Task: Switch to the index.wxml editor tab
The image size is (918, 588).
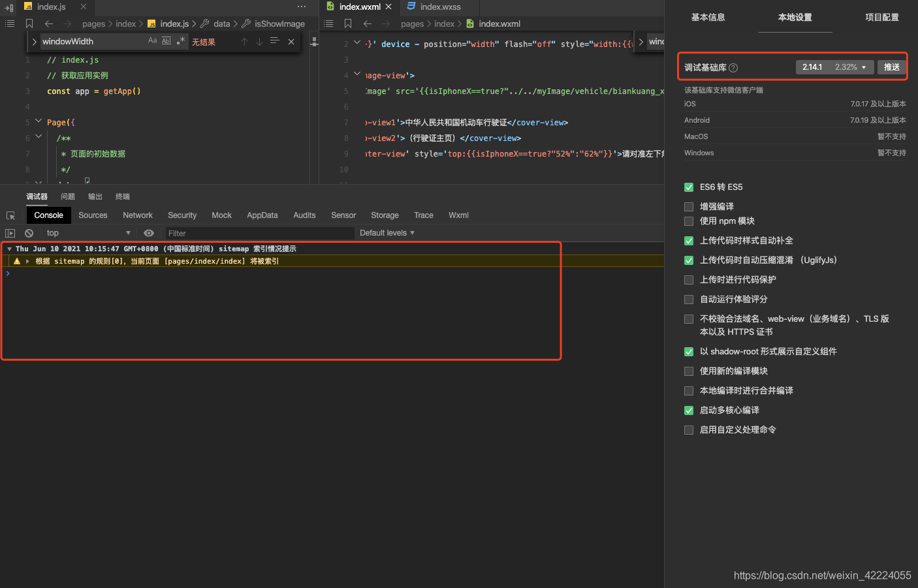Action: tap(360, 7)
